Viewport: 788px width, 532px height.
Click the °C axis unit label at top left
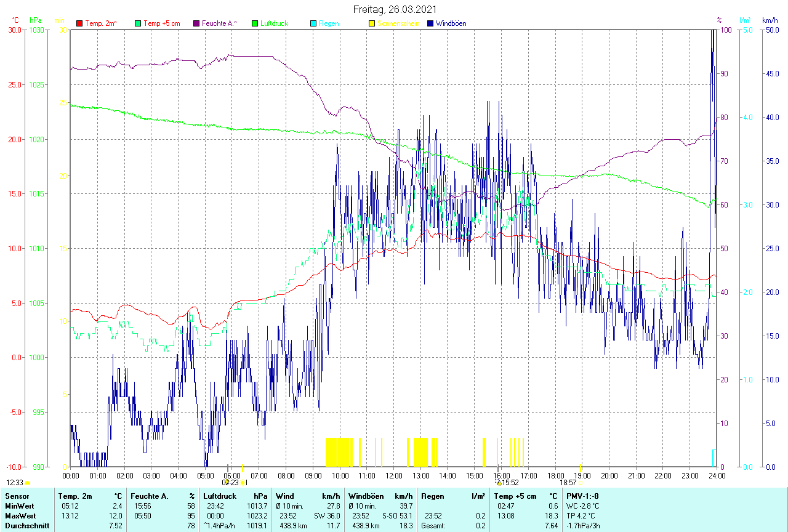coord(16,20)
